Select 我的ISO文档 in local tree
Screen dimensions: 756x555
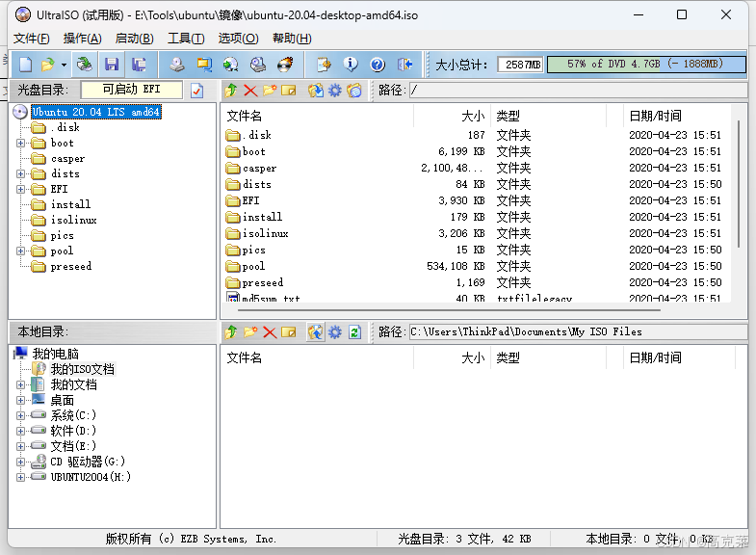(83, 369)
